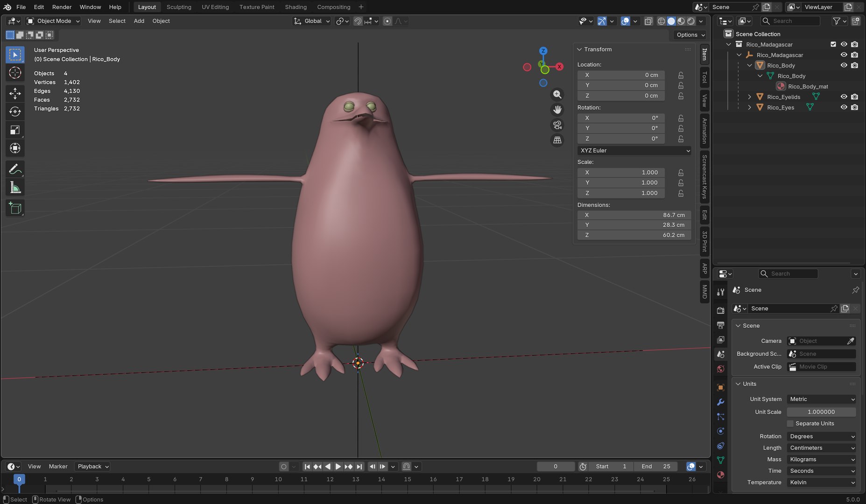Enable Separate Units checkbox
Viewport: 866px width, 504px height.
[x=790, y=423]
